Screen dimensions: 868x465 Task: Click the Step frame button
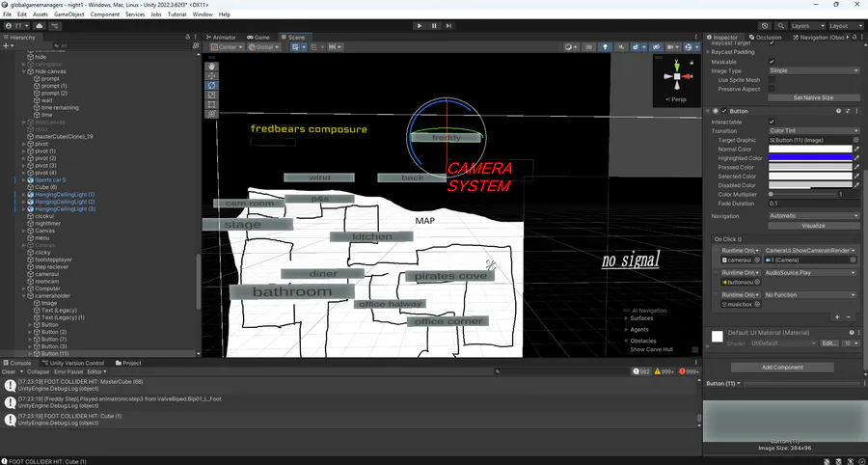click(448, 25)
